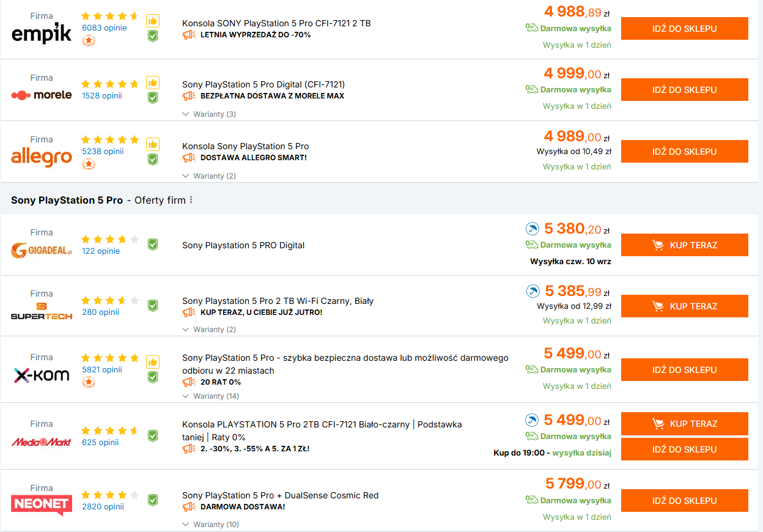
Task: Click the x-kom store logo
Action: point(42,375)
